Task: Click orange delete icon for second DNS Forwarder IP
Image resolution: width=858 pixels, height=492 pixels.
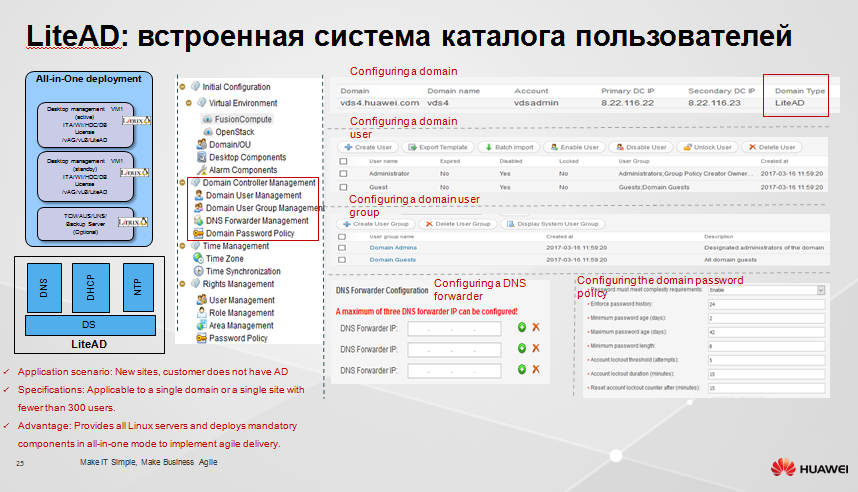Action: tap(536, 348)
